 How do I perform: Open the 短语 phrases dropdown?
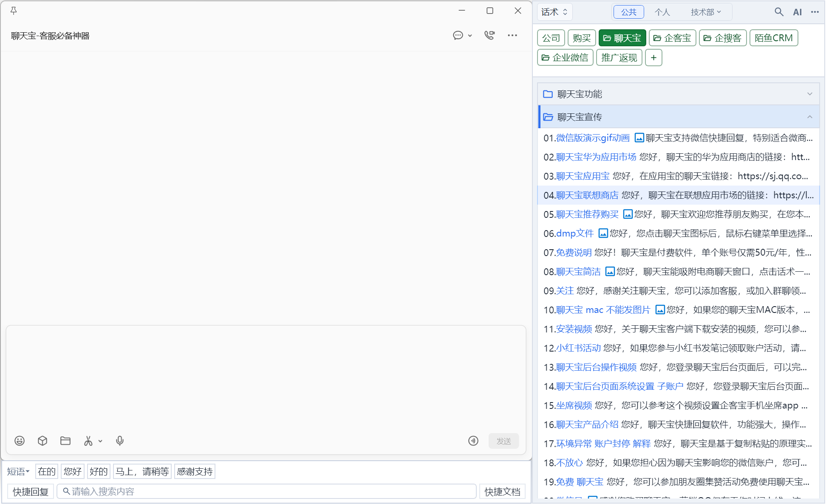(x=18, y=471)
